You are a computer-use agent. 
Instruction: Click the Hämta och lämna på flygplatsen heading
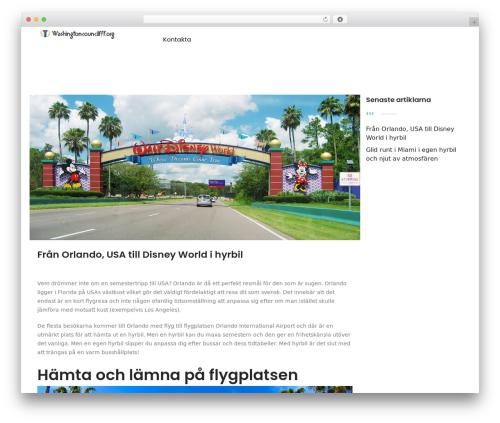tap(167, 375)
